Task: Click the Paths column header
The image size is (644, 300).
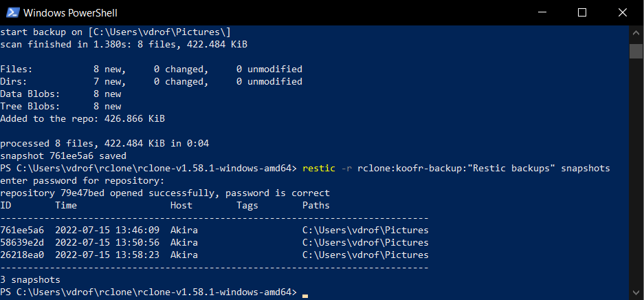Action: [316, 205]
